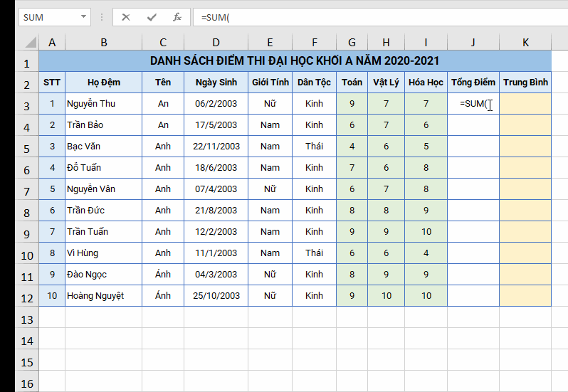Click the Họ Đệm header cell
This screenshot has width=568, height=392.
pos(104,82)
